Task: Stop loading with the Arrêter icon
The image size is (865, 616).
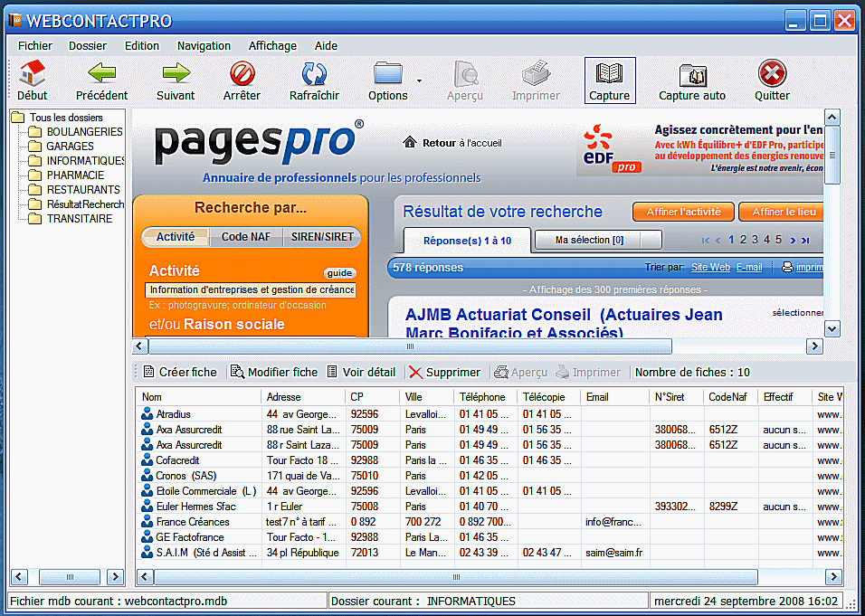Action: tap(242, 74)
